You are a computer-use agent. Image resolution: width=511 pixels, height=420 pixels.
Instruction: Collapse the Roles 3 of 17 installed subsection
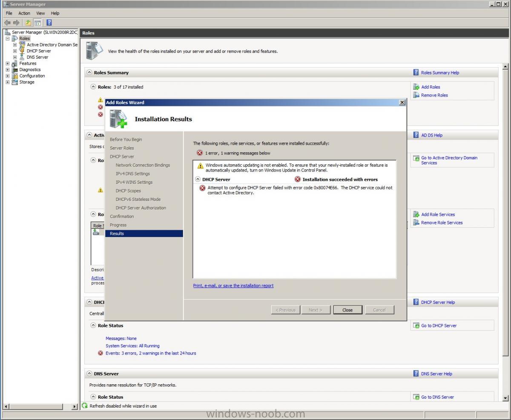click(93, 87)
